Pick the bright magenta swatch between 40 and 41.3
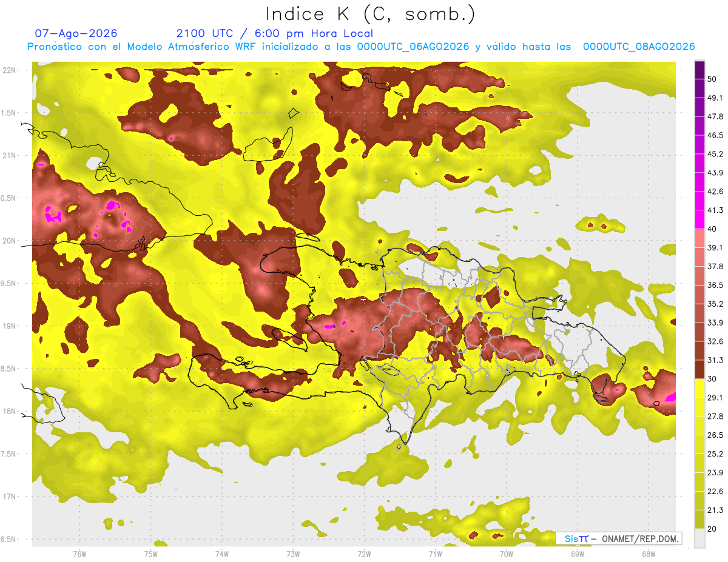Viewport: 728px width, 562px height. coord(700,219)
